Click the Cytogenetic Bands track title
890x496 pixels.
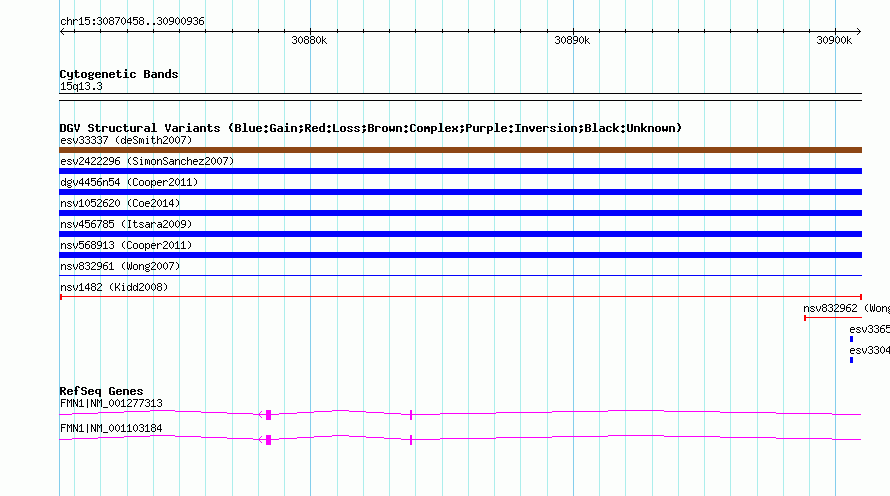click(x=119, y=74)
